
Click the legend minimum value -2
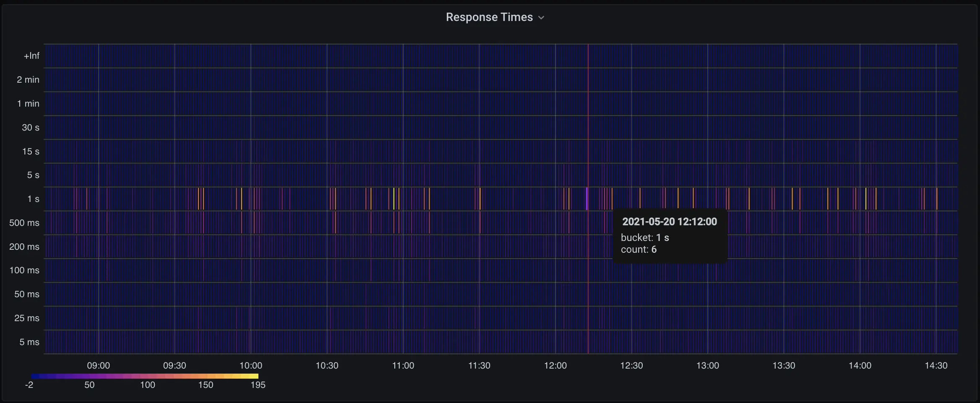[29, 385]
